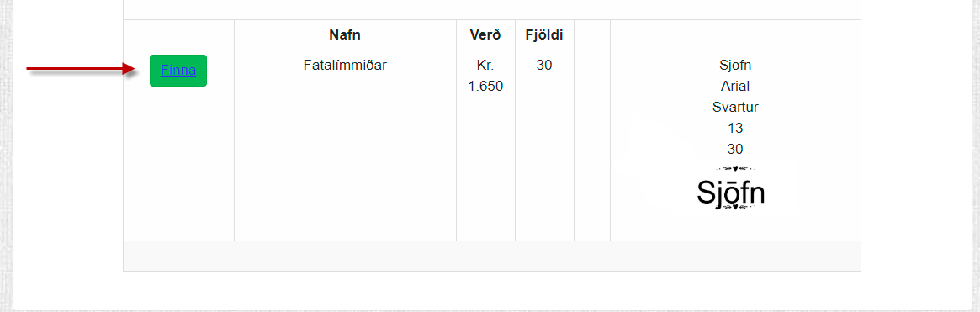Click the Kr. 1.650 price cell

pyautogui.click(x=485, y=76)
